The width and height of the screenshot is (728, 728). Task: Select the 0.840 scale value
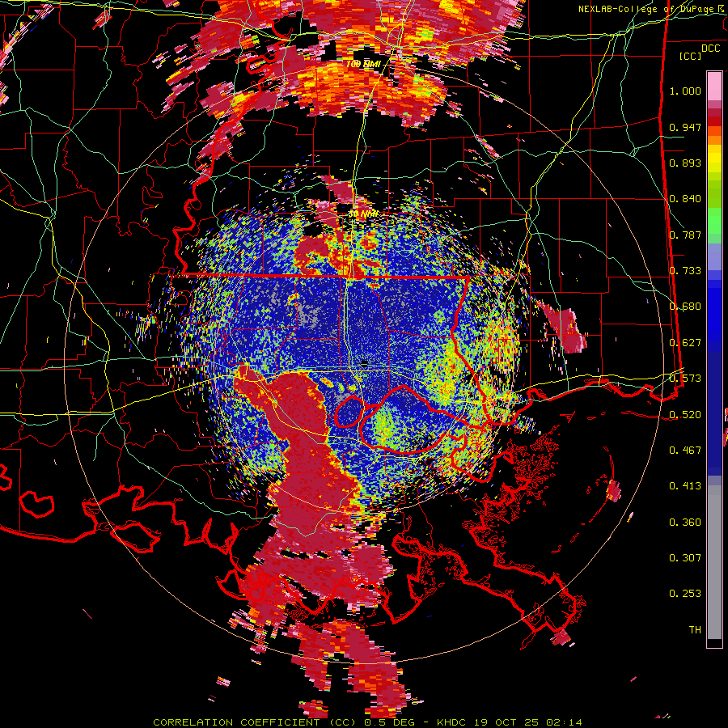685,199
